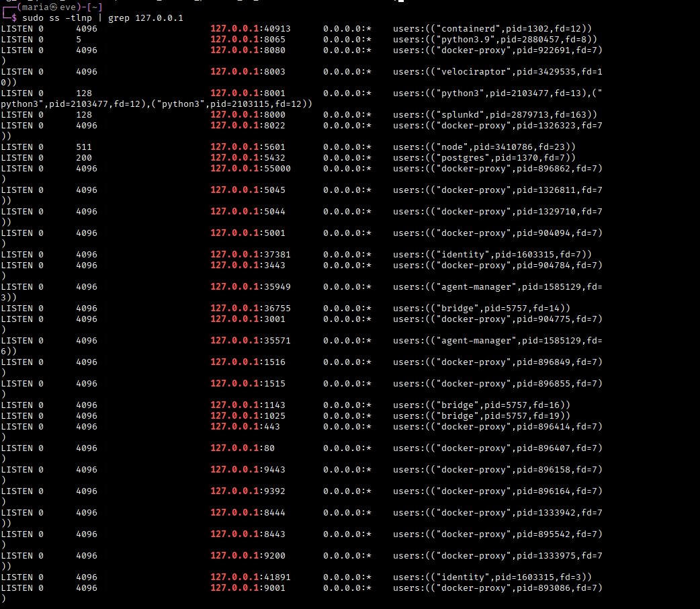Click address 127.0.0.1:80
700x609 pixels.
coord(243,447)
